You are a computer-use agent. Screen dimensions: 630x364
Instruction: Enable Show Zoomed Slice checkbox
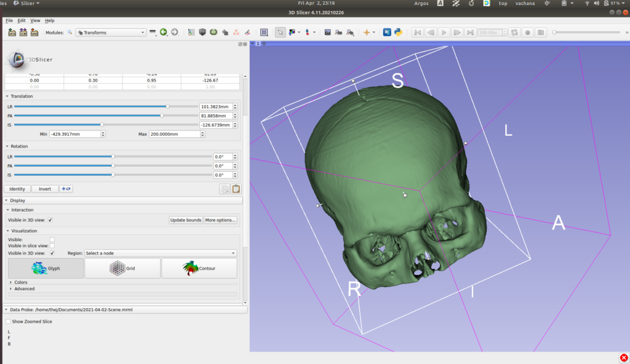coord(8,322)
